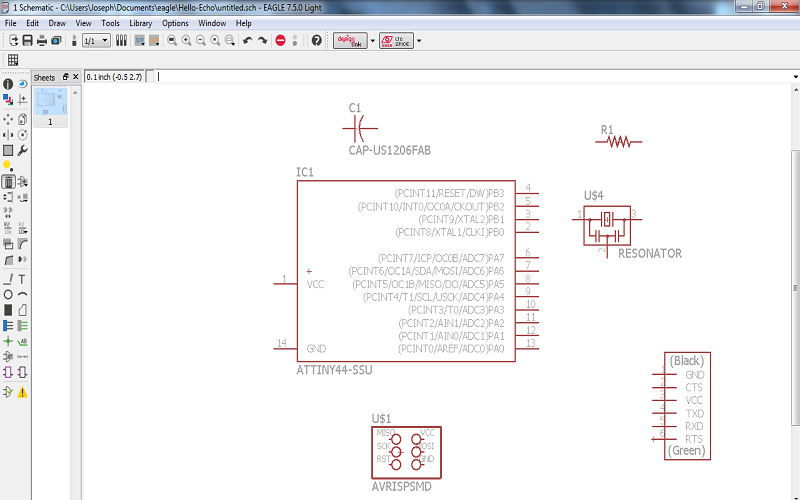Open the Use library icon with three bars
Viewport: 800px width, 500px height.
pyautogui.click(x=121, y=40)
